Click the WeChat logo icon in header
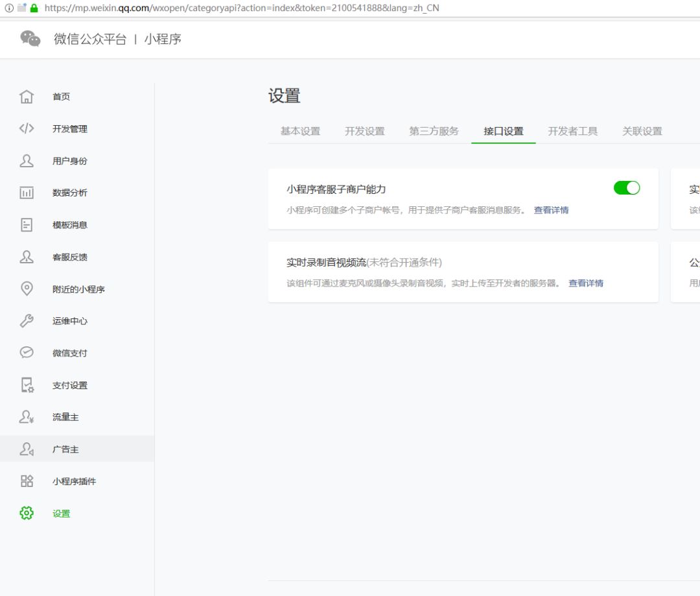Image resolution: width=700 pixels, height=596 pixels. (x=30, y=39)
